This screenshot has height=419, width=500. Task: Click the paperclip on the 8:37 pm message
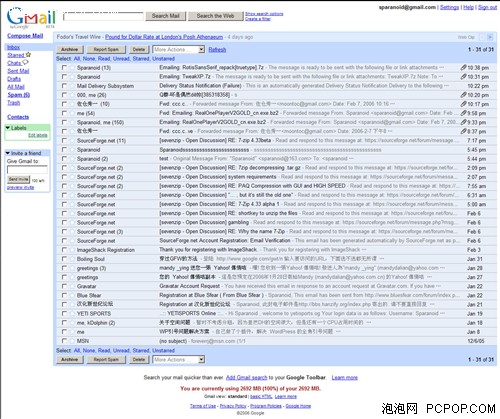[x=463, y=131]
